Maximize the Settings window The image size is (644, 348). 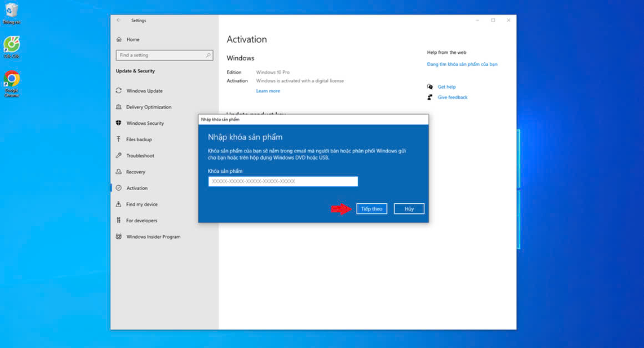[493, 20]
